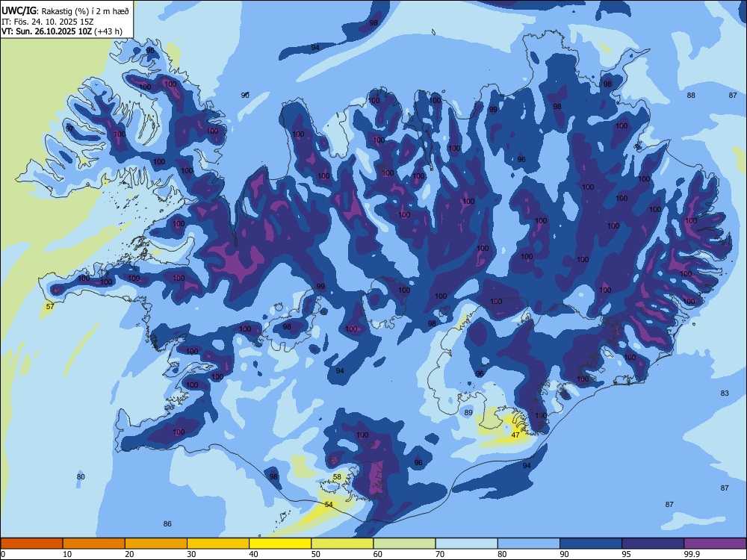Click the '88' value in the northeast corner
747x560 pixels.
tap(691, 96)
